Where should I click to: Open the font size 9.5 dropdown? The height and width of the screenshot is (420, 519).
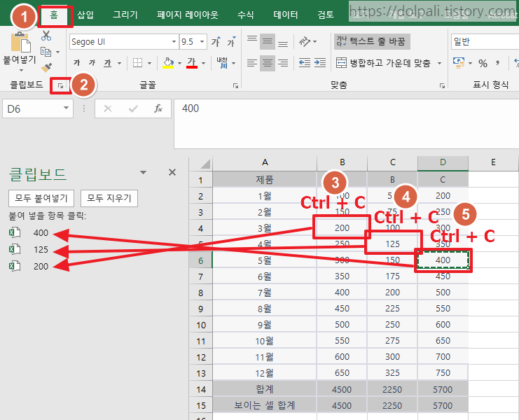pos(202,42)
